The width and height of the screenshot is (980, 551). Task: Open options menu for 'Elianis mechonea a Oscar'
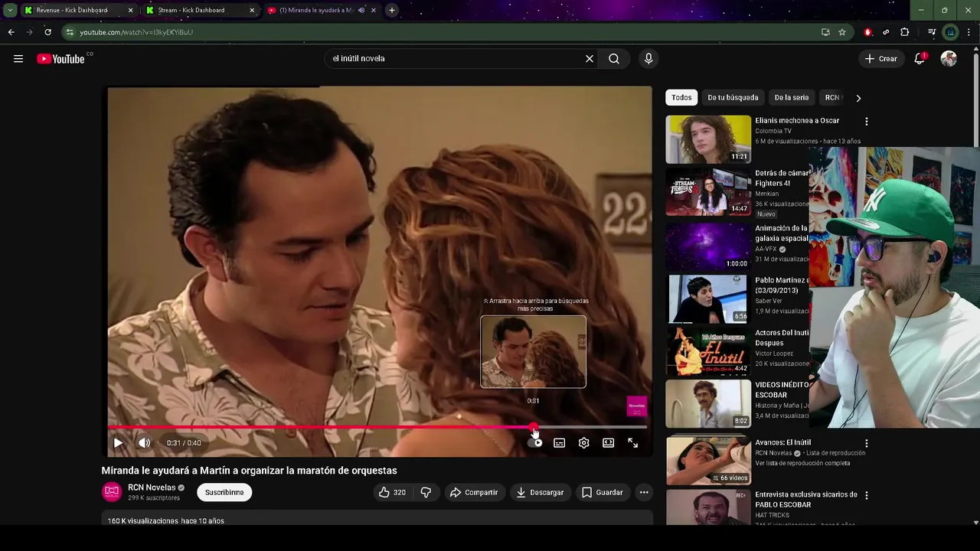pyautogui.click(x=867, y=122)
